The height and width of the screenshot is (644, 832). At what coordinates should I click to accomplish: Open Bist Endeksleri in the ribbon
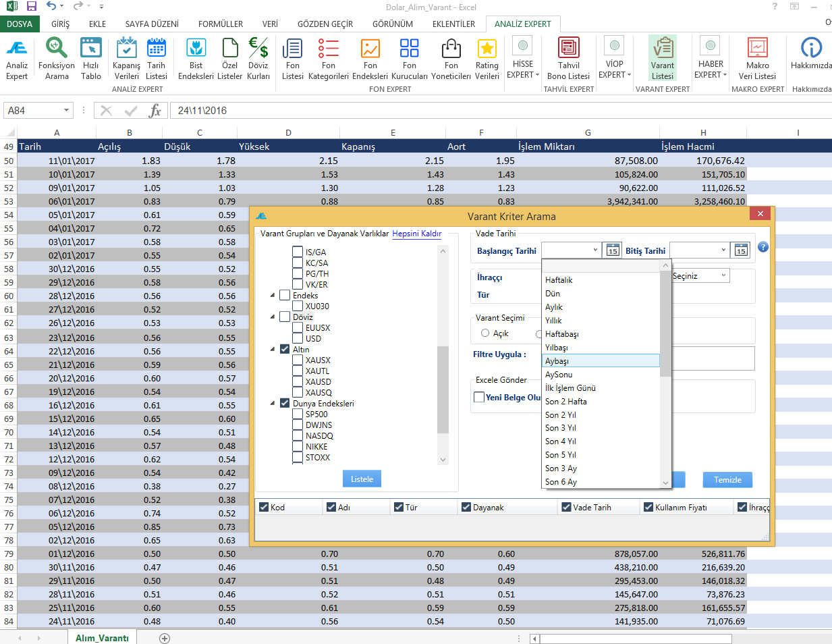click(x=196, y=59)
